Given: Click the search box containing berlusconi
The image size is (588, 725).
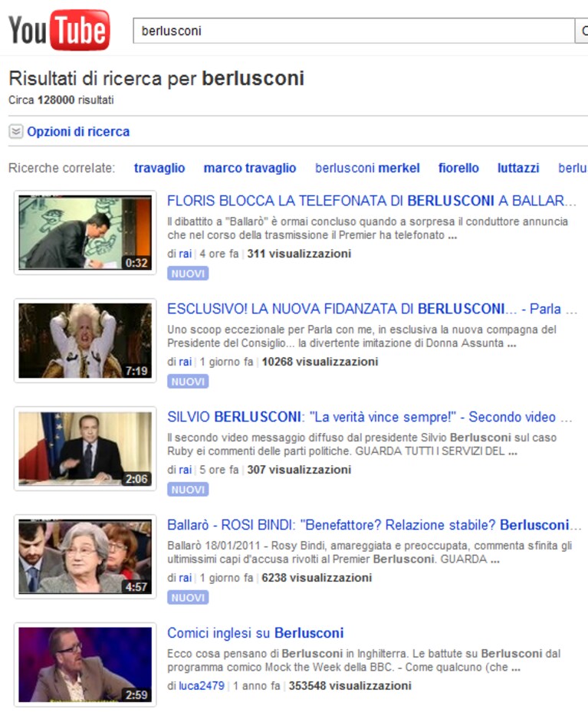Looking at the screenshot, I should [x=354, y=31].
